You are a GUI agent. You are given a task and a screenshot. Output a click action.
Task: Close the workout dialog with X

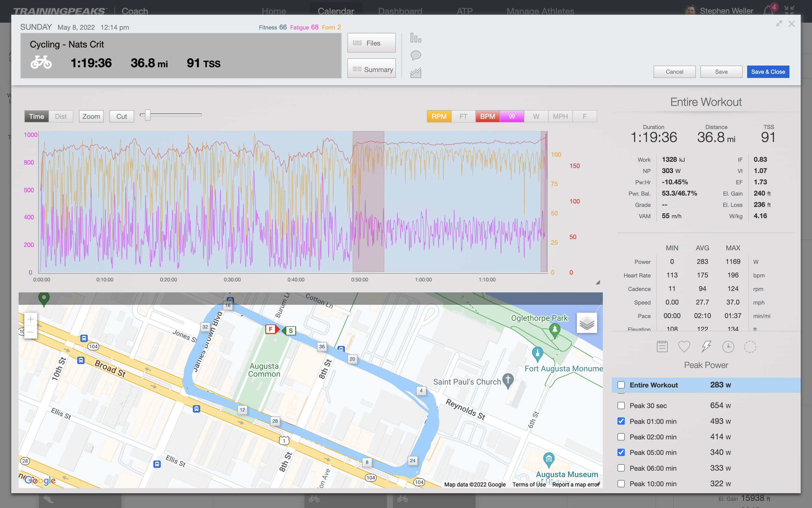pos(792,23)
